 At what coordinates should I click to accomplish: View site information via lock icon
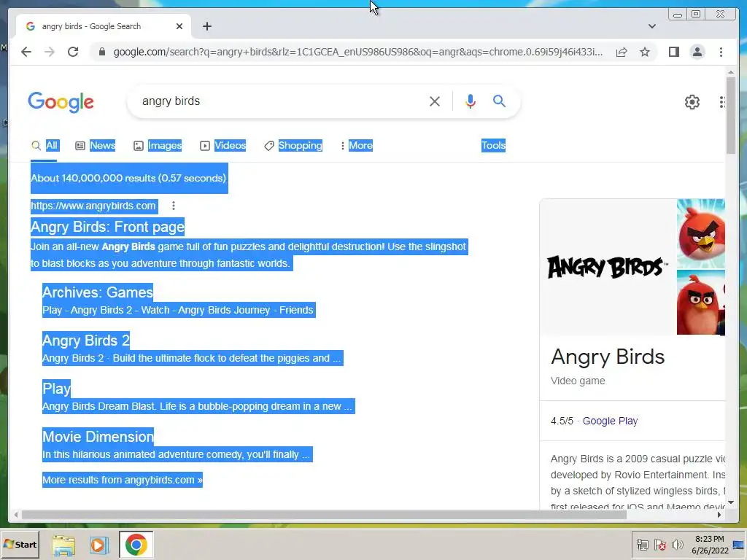pyautogui.click(x=101, y=52)
